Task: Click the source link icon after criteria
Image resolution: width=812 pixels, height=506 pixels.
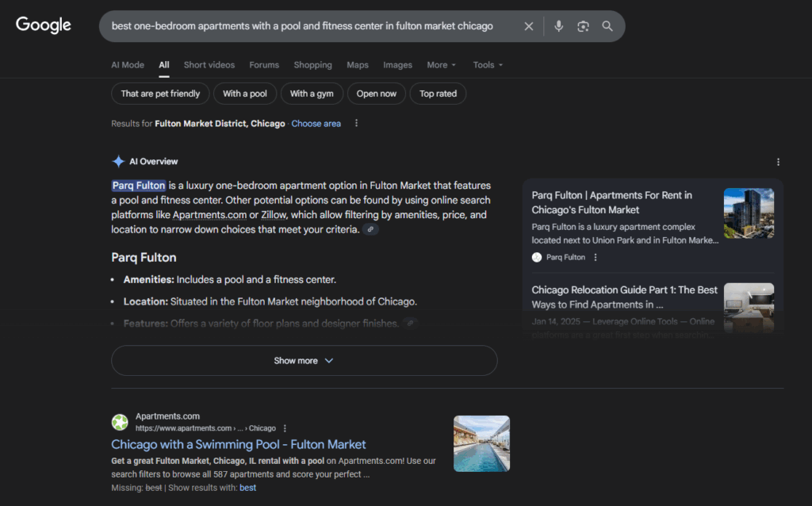Action: tap(370, 230)
